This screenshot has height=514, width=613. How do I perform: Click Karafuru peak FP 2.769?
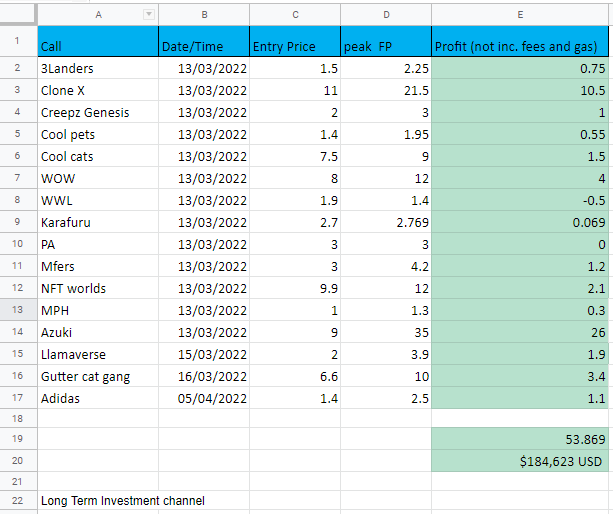coord(386,222)
